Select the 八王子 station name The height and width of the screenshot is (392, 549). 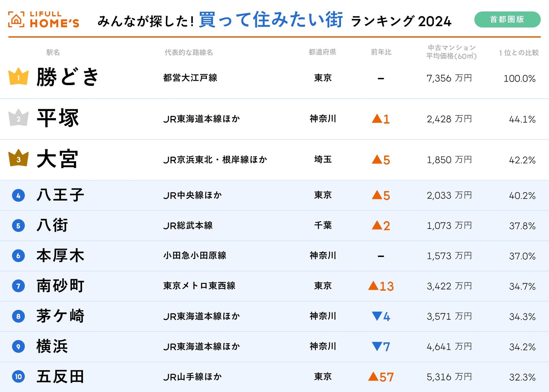pyautogui.click(x=60, y=195)
